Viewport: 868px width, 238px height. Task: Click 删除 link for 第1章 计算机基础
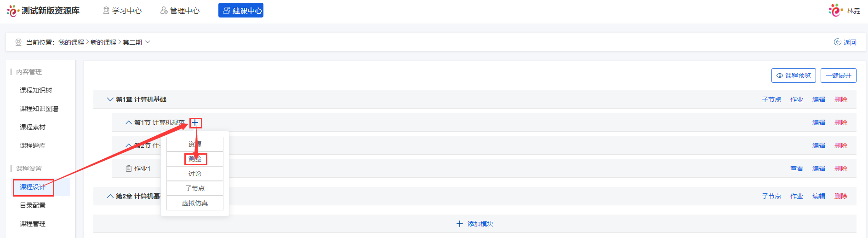click(840, 99)
